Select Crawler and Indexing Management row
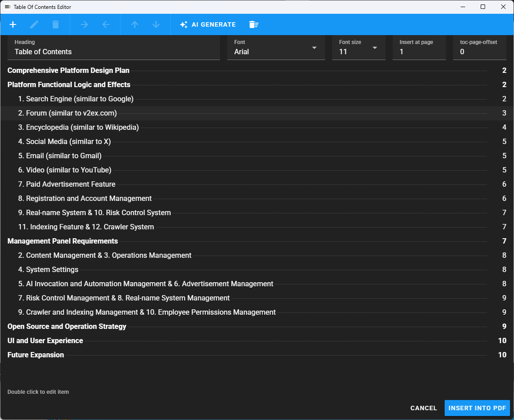 pos(257,312)
